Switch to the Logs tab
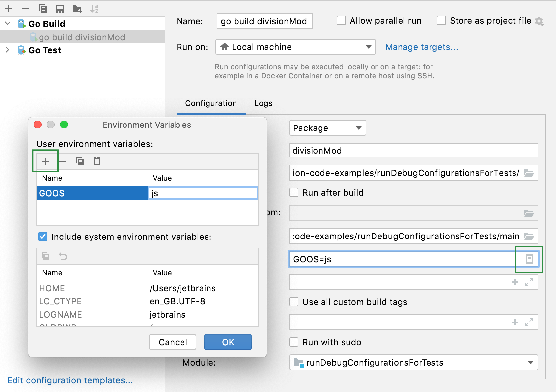This screenshot has width=556, height=392. tap(263, 103)
